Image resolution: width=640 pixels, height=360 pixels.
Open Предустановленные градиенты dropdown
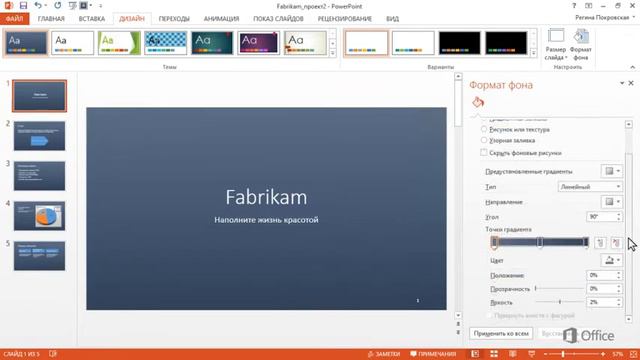point(612,171)
